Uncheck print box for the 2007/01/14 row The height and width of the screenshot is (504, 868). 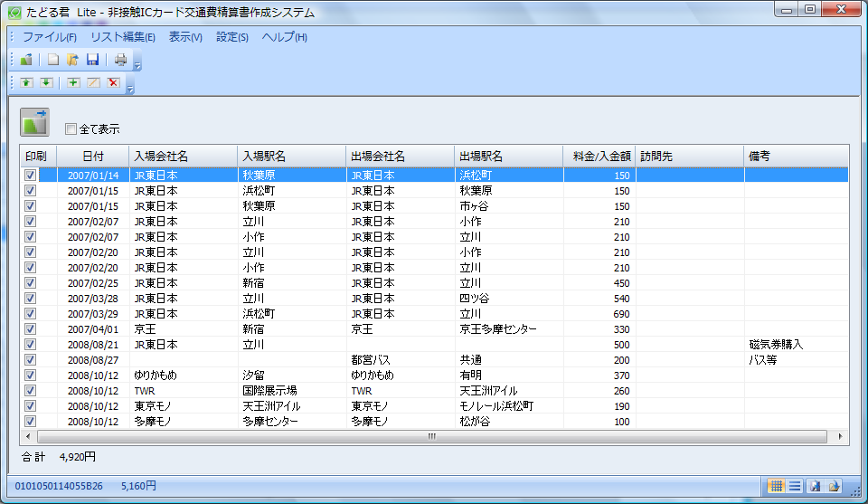[30, 176]
